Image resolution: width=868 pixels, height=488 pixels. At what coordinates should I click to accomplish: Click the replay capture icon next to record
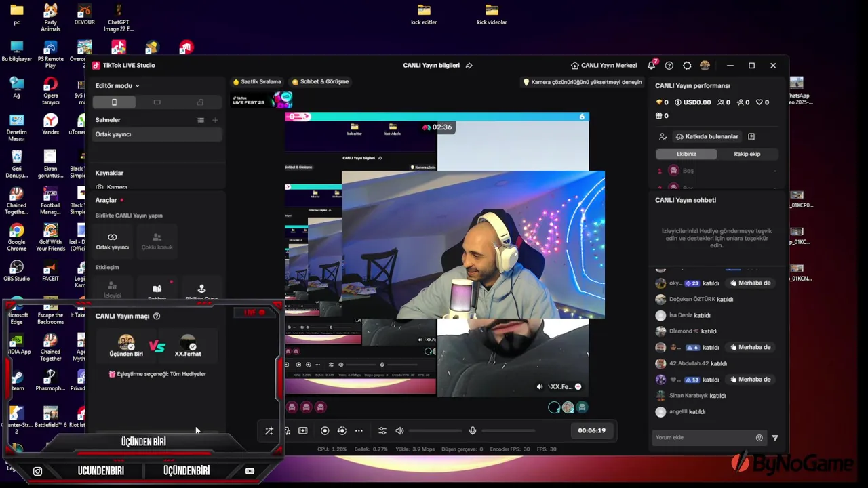coord(342,431)
